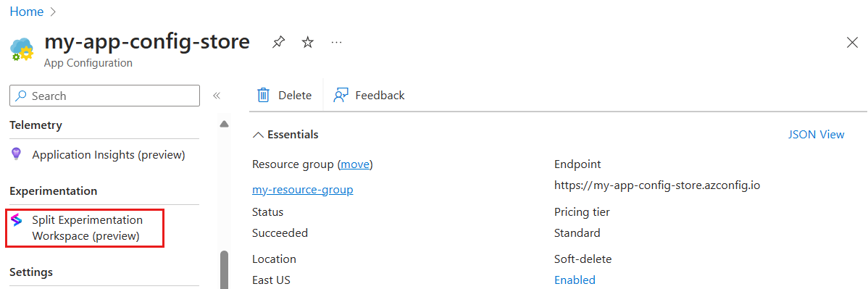
Task: Focus the sidebar Search field
Action: point(104,96)
